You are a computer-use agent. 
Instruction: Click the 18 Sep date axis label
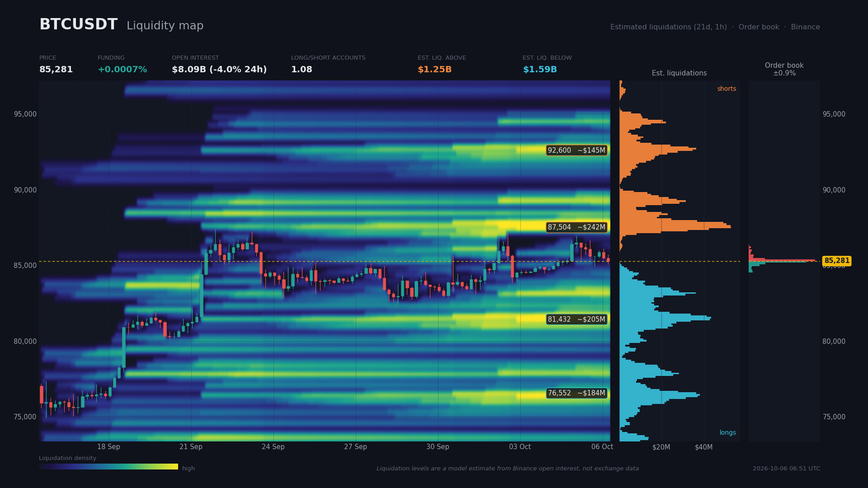[x=108, y=447]
